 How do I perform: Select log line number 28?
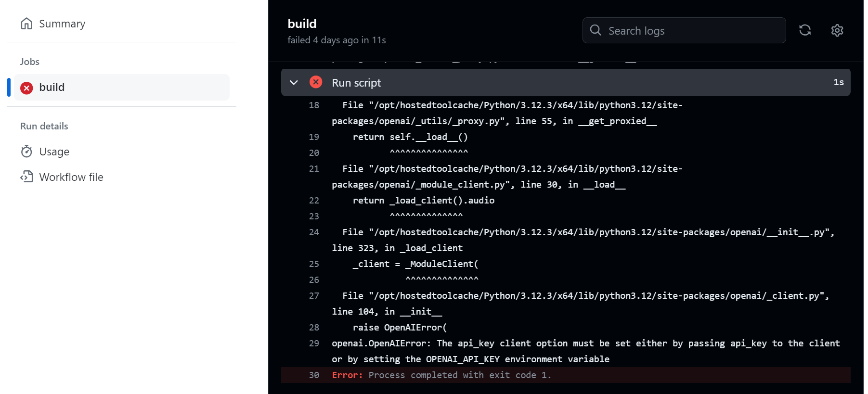tap(314, 328)
